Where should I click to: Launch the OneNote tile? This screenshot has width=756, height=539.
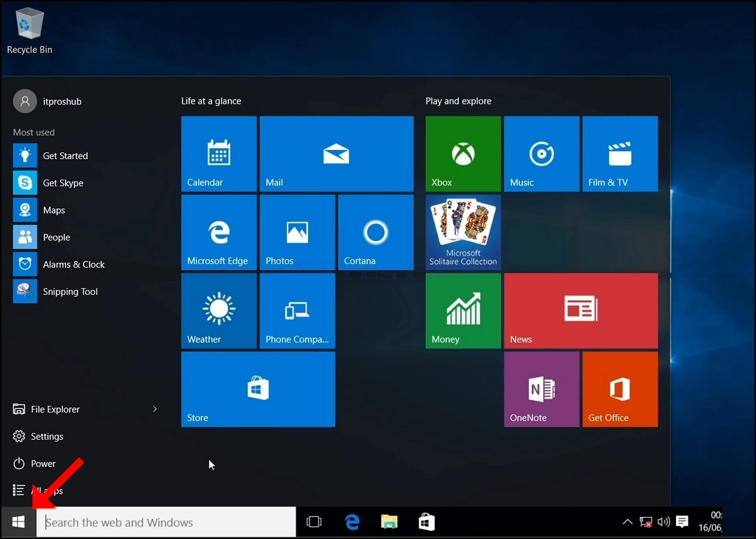(x=542, y=389)
